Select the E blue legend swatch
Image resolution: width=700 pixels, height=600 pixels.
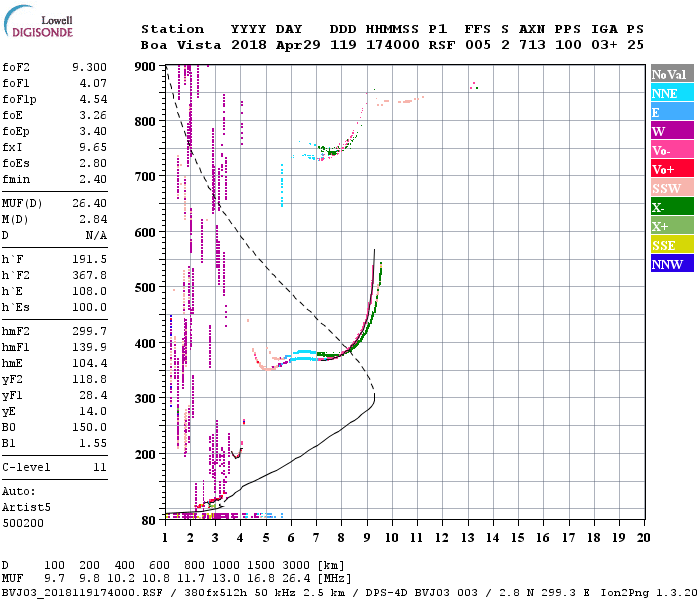coord(672,112)
